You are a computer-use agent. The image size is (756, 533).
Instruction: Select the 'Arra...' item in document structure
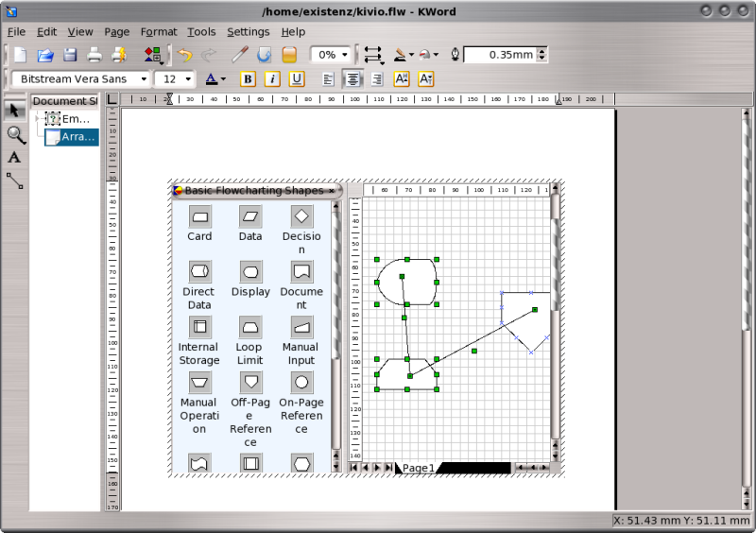pyautogui.click(x=72, y=137)
